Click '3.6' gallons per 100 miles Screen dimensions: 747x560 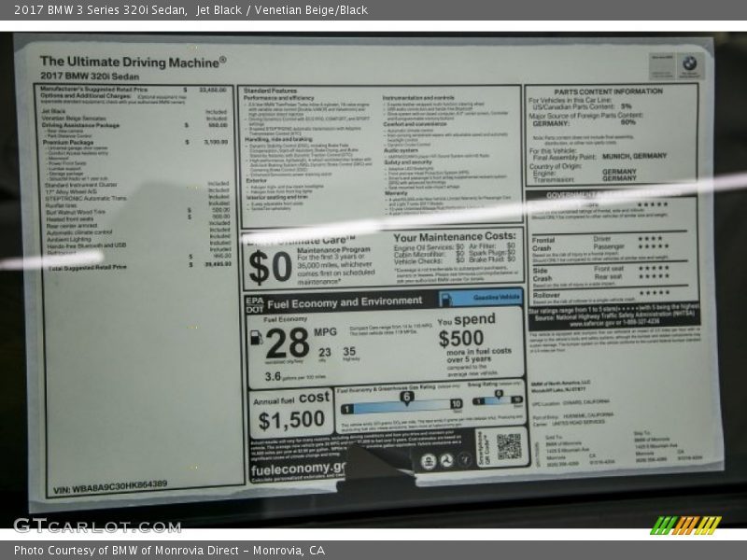pyautogui.click(x=273, y=376)
